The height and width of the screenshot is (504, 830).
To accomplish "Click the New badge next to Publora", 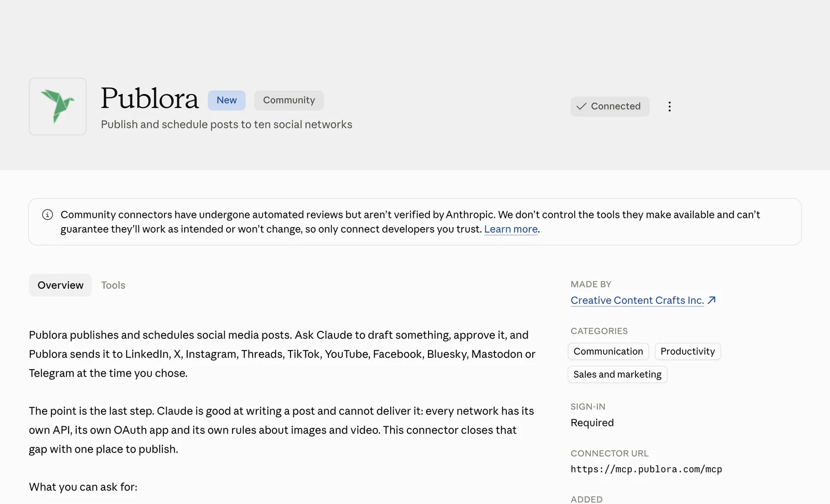I will click(x=227, y=100).
